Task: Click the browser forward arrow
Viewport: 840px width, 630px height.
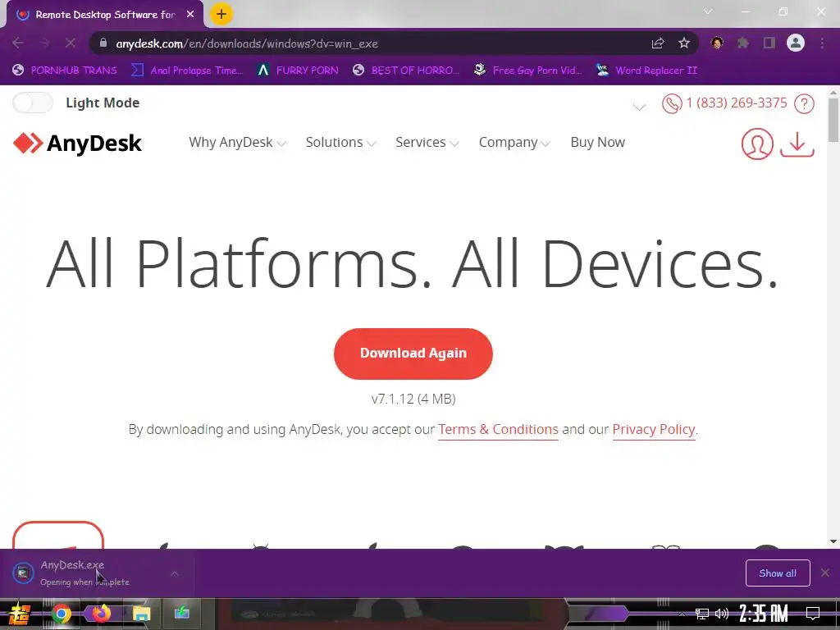Action: [44, 43]
